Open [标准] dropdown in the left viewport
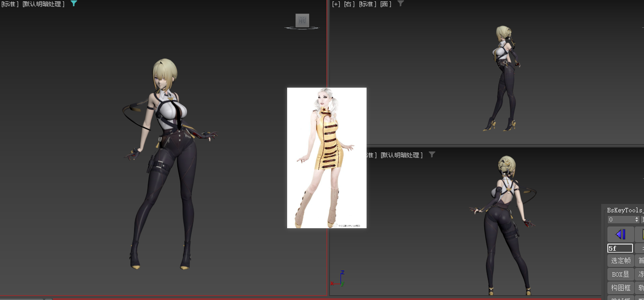644x300 pixels. [10, 4]
